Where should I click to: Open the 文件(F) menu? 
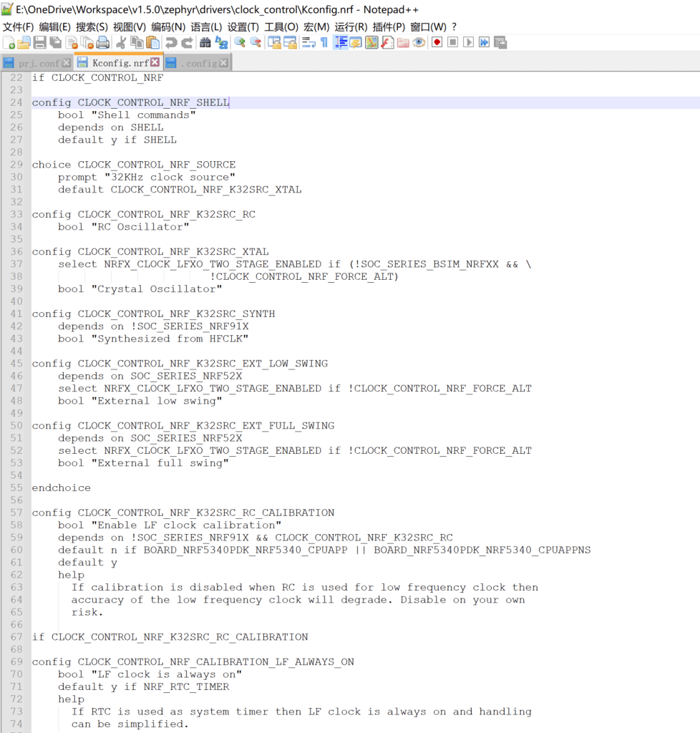[x=18, y=27]
